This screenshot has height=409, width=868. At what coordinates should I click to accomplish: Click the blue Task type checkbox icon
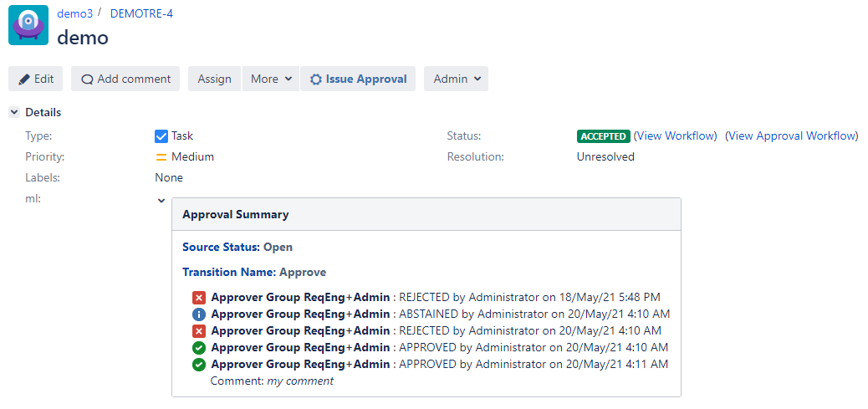coord(161,136)
